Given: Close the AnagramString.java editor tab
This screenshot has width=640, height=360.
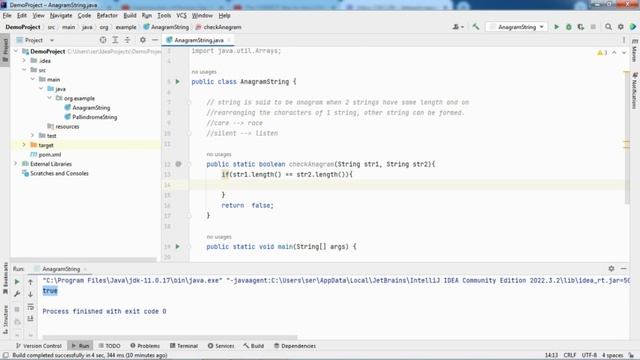Looking at the screenshot, I should click(229, 40).
